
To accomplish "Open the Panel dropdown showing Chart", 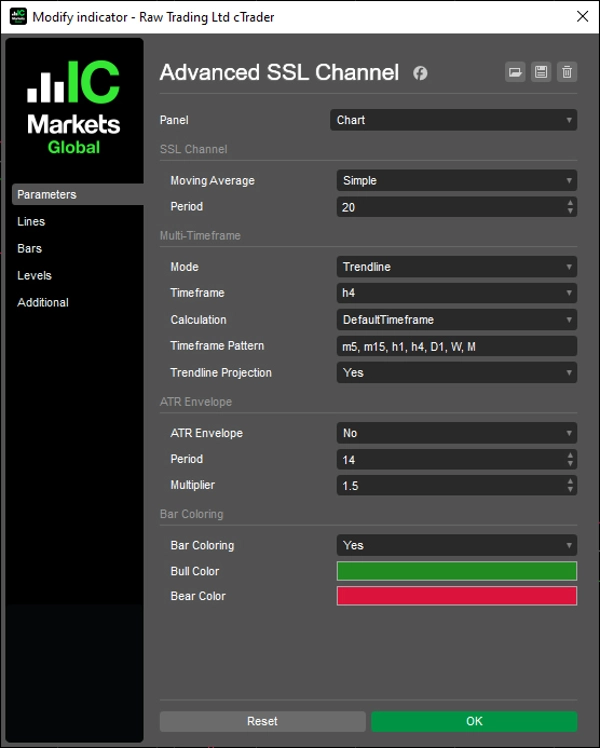I will (454, 120).
